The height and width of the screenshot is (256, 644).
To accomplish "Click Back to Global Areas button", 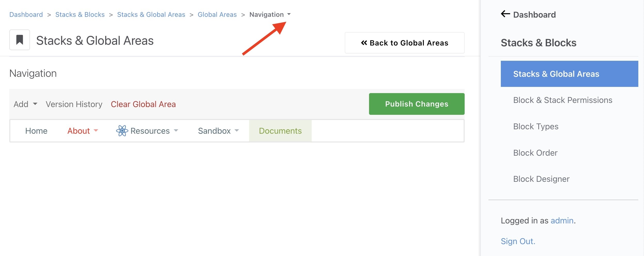I will (x=404, y=43).
